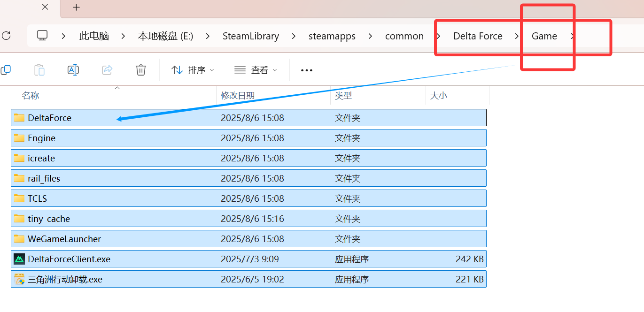The image size is (644, 312).
Task: Click the DeltaForceClient.exe application icon
Action: (19, 259)
